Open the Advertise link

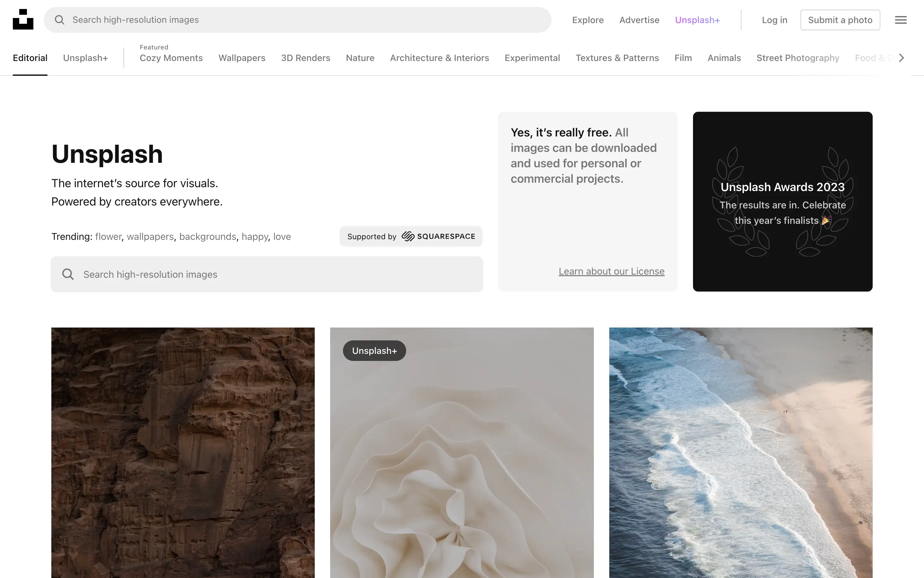click(639, 20)
